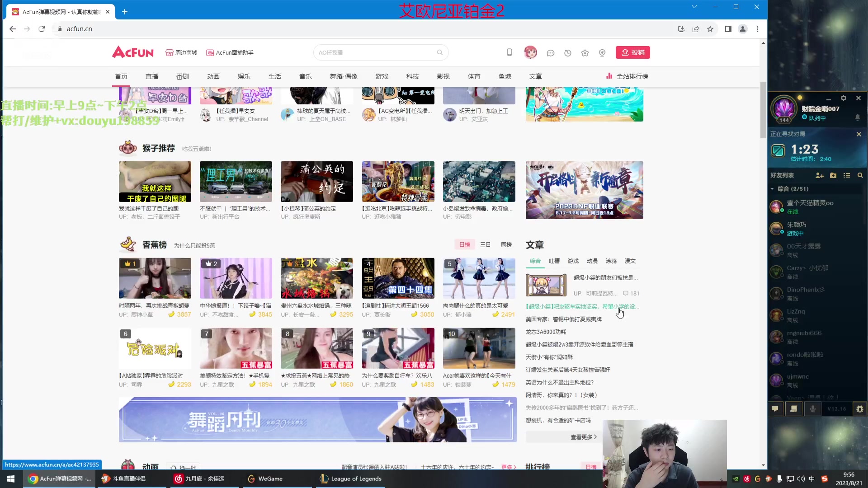Click the 查看更多 link under the article list
Image resolution: width=868 pixels, height=488 pixels.
583,437
